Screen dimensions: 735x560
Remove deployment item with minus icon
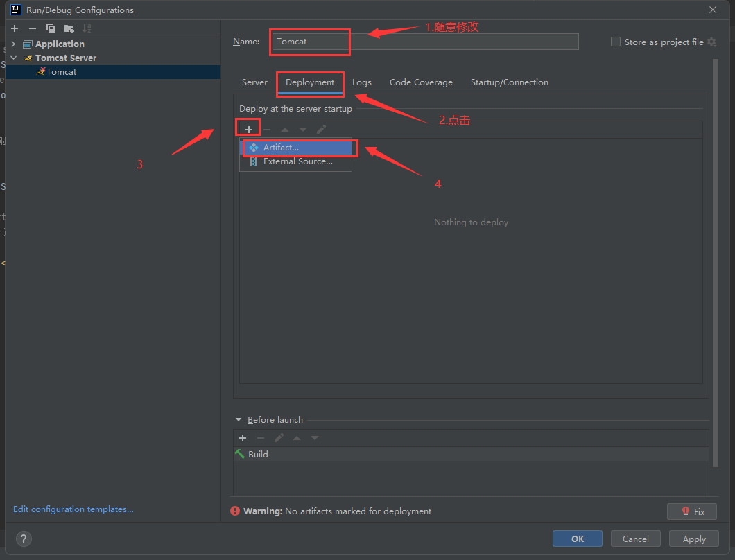267,130
